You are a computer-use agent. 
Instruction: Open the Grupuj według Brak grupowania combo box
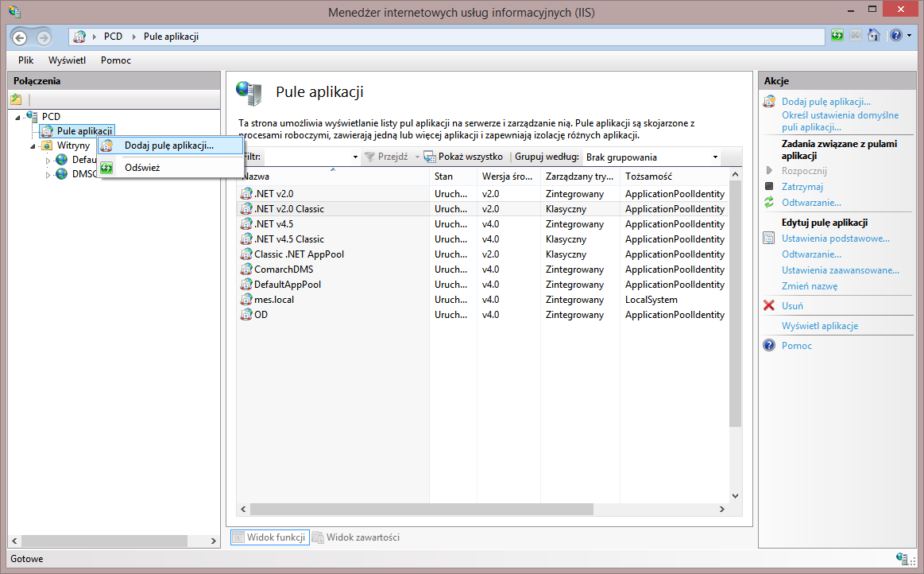click(651, 157)
